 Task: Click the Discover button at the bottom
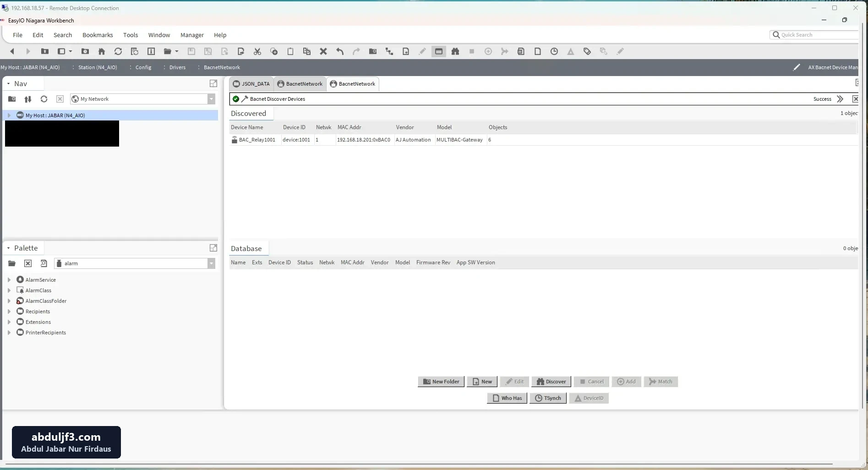(x=551, y=382)
